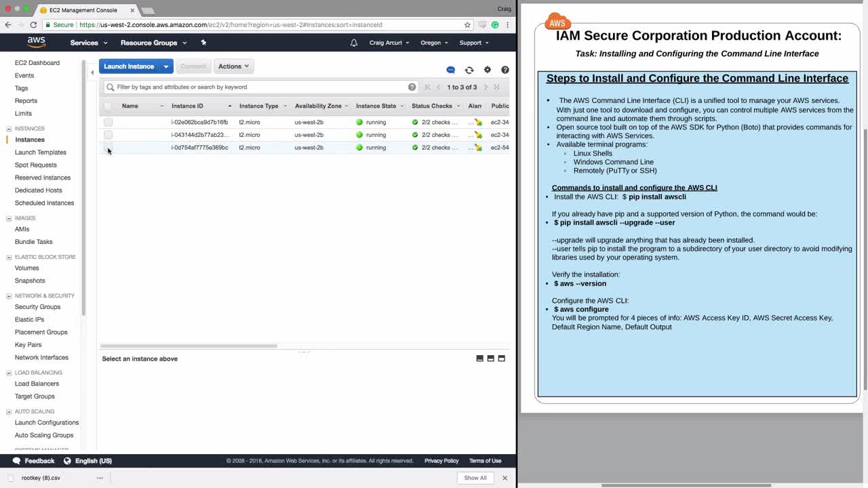Image resolution: width=868 pixels, height=488 pixels.
Task: Go back in the browser
Action: pyautogui.click(x=8, y=25)
